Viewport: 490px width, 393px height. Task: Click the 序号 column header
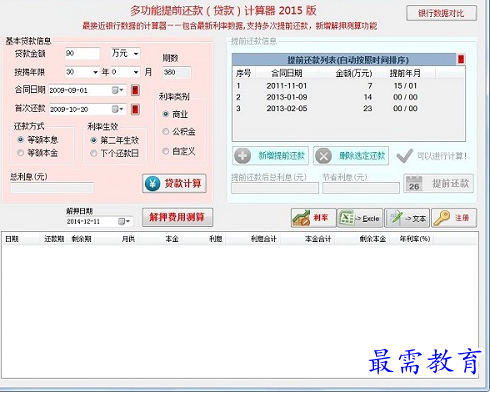coord(243,73)
